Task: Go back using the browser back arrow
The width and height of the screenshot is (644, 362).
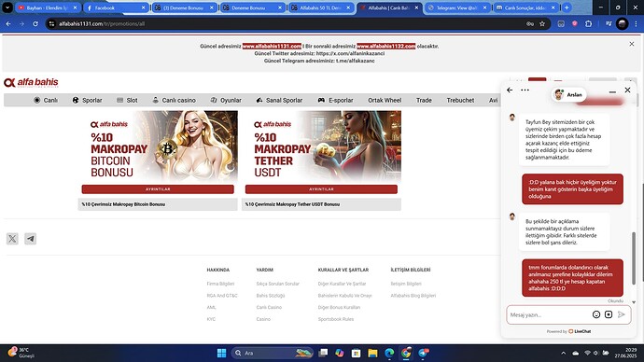Action: pyautogui.click(x=8, y=24)
